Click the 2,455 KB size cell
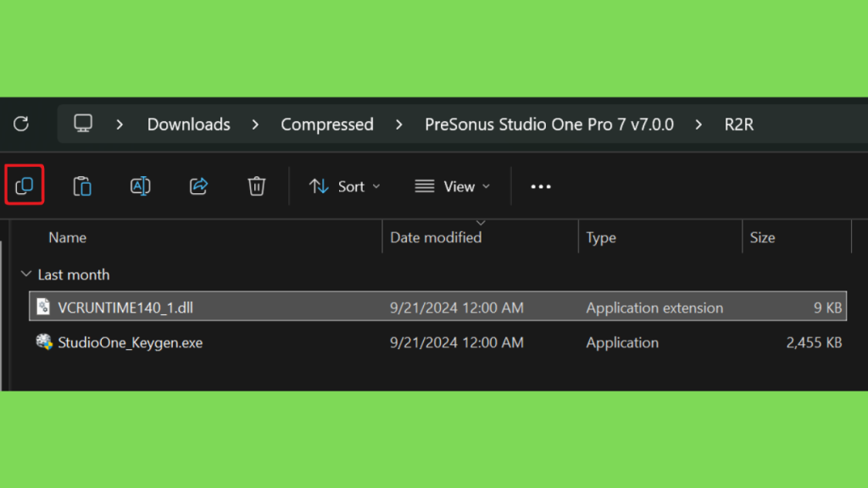This screenshot has height=488, width=868. click(x=815, y=342)
